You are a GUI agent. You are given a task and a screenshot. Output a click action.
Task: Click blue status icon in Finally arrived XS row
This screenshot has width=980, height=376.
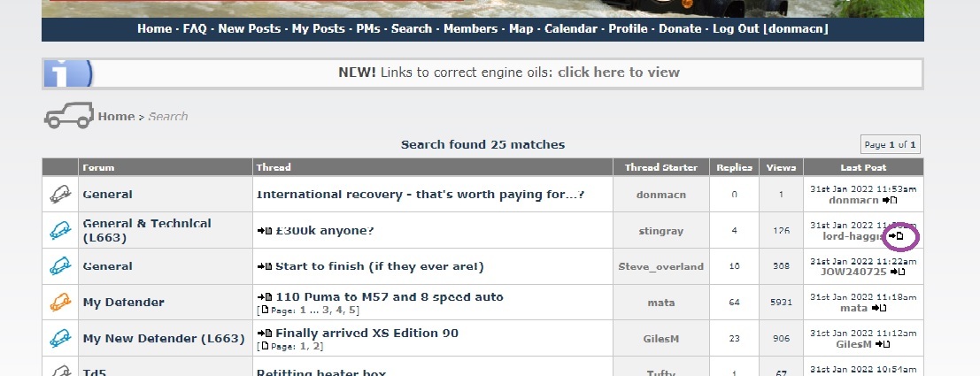pyautogui.click(x=60, y=339)
